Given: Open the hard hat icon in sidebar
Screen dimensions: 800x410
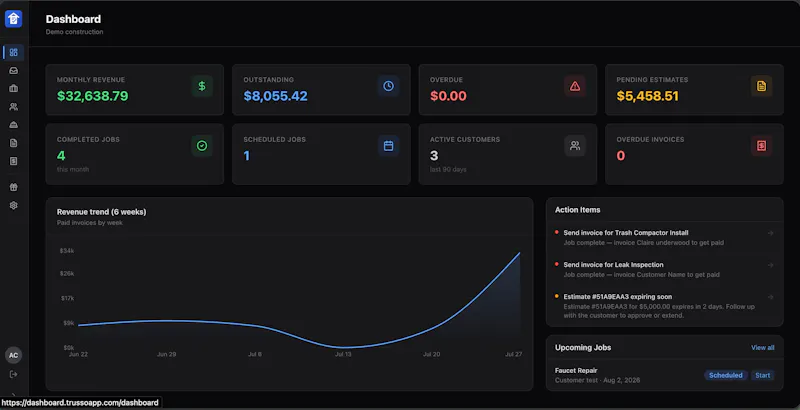Looking at the screenshot, I should click(14, 125).
